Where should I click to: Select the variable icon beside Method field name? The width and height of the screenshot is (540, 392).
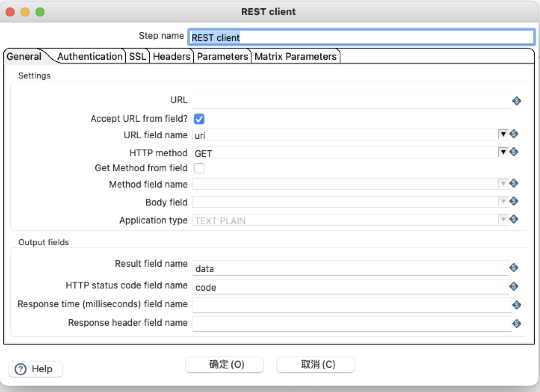click(514, 183)
